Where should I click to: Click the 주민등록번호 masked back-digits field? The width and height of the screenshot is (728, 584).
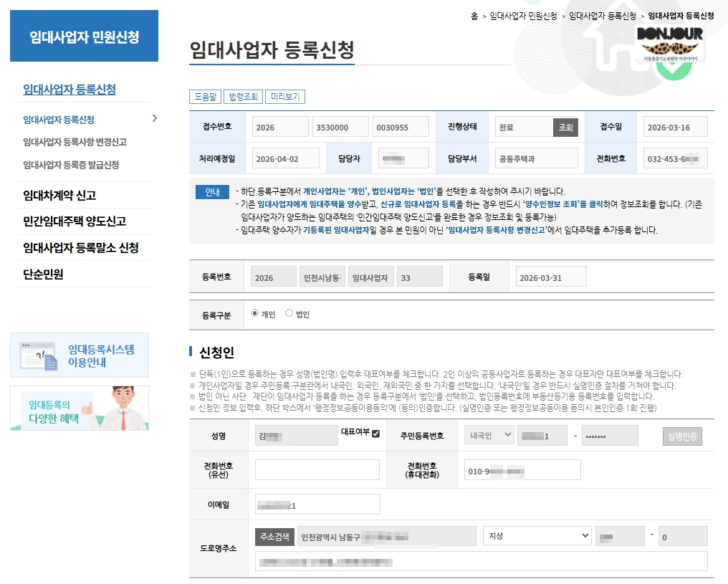click(x=610, y=436)
